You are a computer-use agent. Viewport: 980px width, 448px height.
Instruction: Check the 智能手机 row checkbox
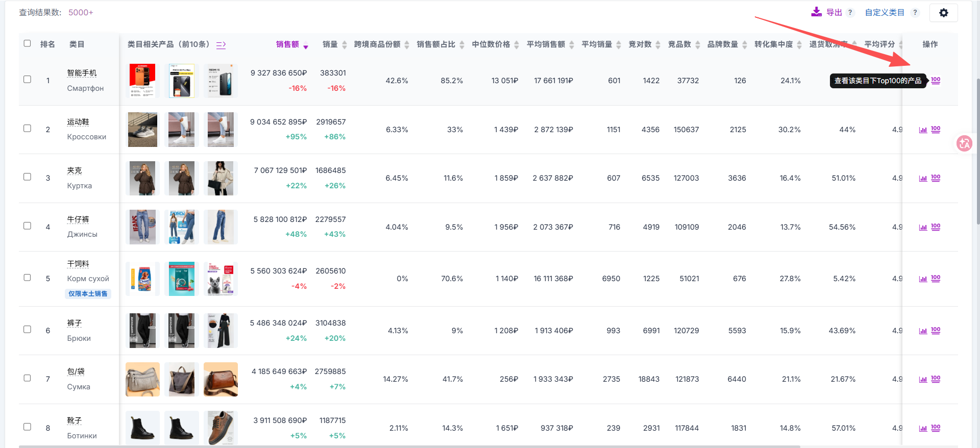tap(28, 80)
